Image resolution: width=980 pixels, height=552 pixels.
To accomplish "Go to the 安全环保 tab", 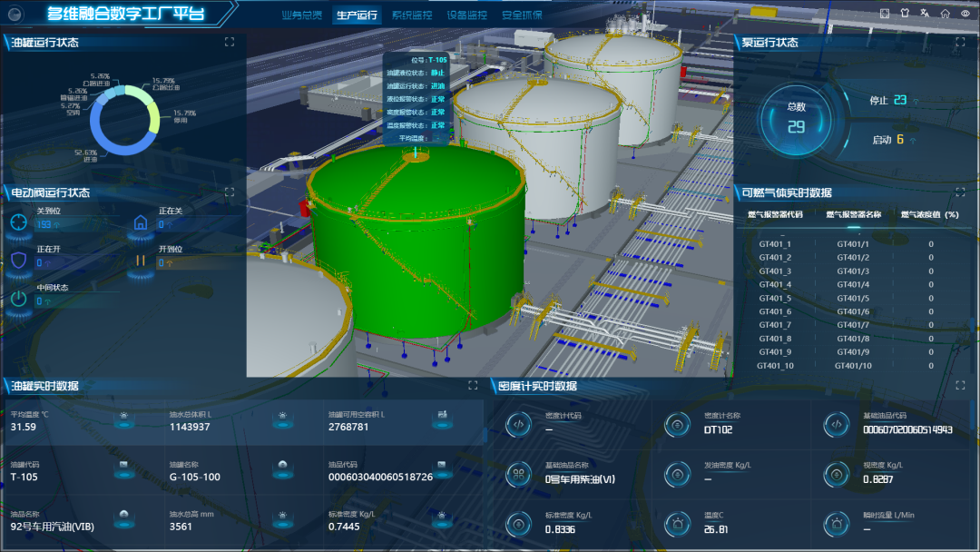I will pos(522,15).
